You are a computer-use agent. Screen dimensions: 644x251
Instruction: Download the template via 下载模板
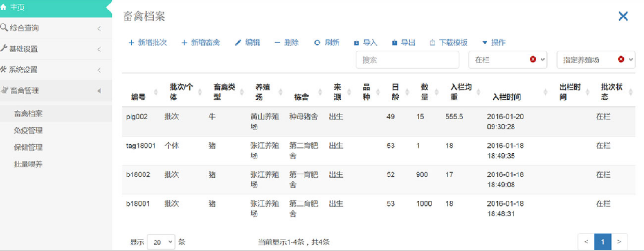tap(448, 43)
